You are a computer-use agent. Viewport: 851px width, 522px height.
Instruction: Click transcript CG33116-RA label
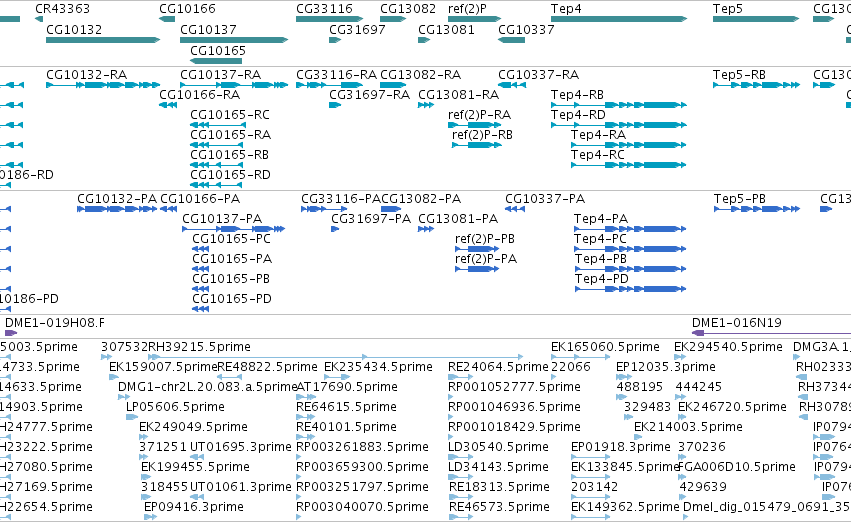pos(336,74)
